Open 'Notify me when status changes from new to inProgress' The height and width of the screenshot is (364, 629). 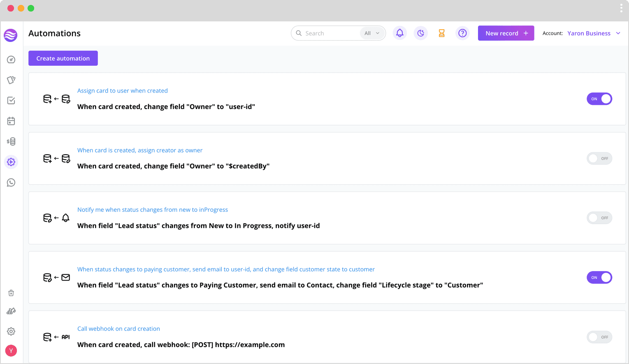[153, 210]
